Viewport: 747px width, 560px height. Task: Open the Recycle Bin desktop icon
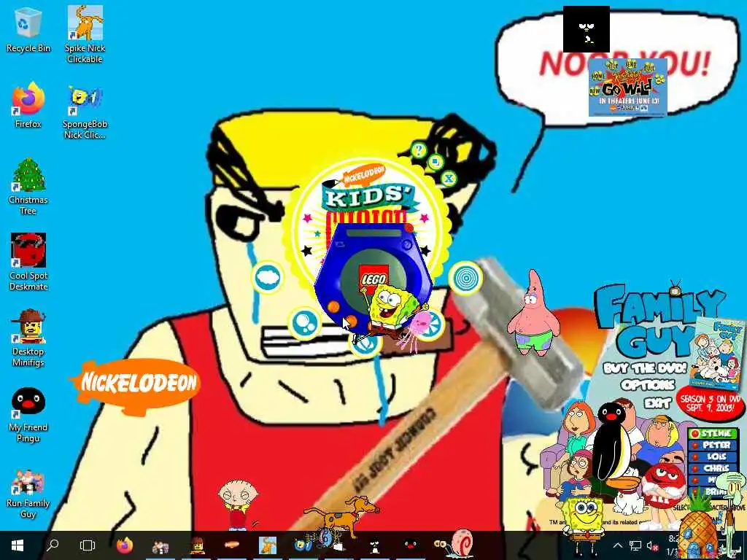[28, 31]
